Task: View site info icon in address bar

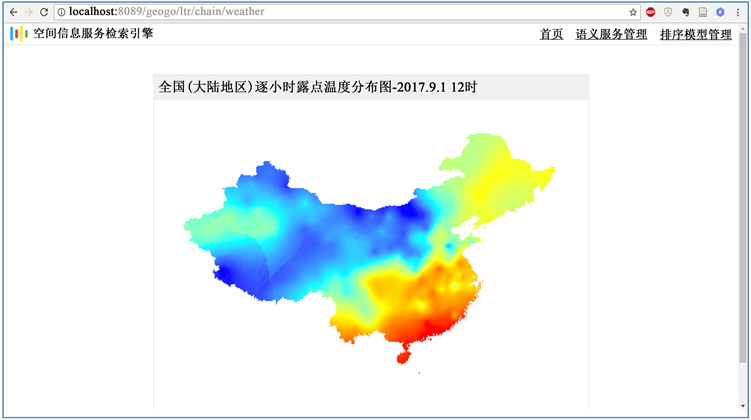Action: click(x=62, y=12)
